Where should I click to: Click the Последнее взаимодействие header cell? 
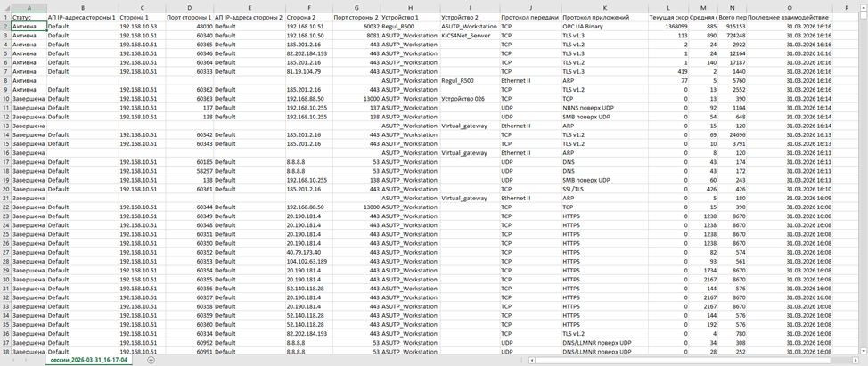(792, 18)
